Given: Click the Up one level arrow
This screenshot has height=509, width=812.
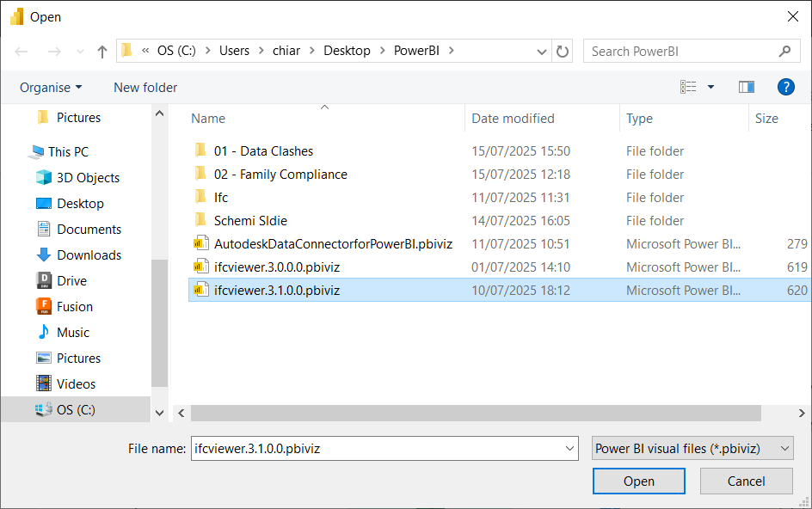Looking at the screenshot, I should (x=102, y=52).
